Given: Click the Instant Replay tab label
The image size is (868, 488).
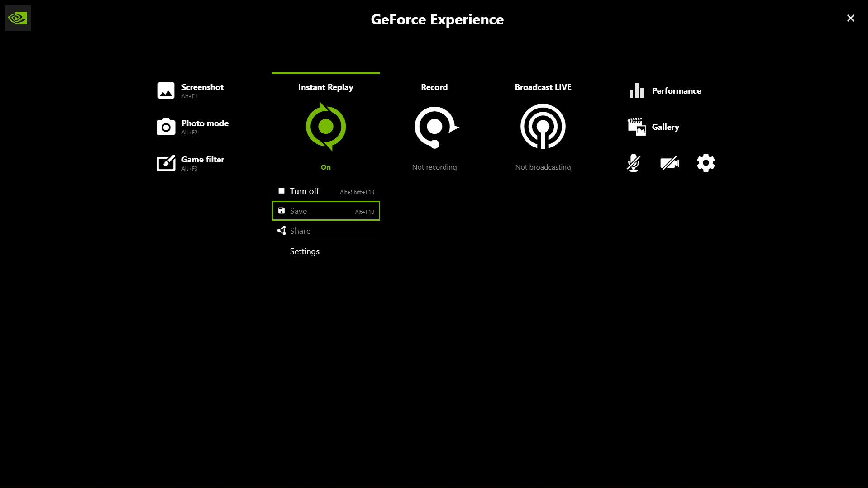Looking at the screenshot, I should point(326,87).
